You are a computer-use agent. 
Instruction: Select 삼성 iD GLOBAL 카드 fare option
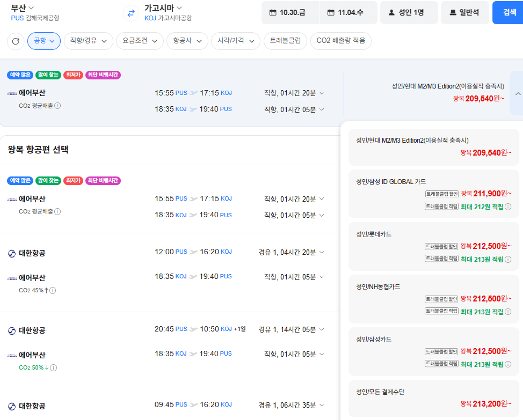[x=434, y=194]
